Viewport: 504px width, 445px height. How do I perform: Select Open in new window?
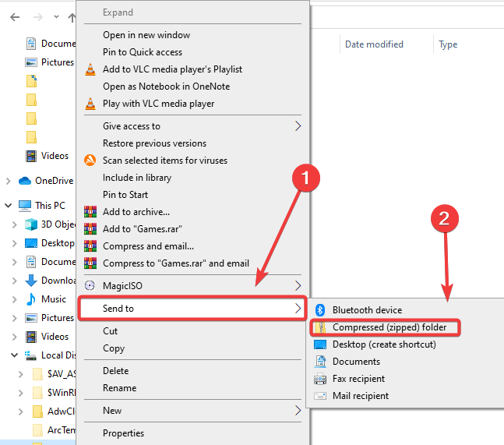click(x=146, y=35)
